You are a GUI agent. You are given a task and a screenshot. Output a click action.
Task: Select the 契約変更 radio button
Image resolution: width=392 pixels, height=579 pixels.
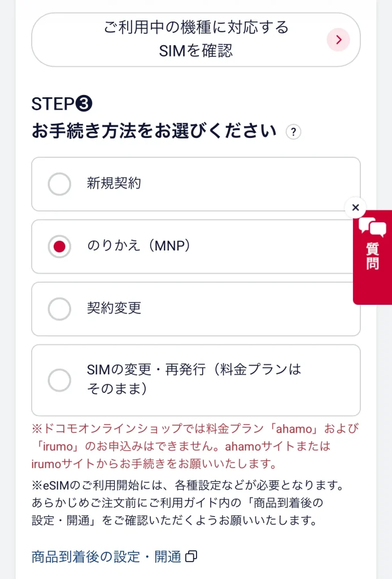[x=59, y=309]
